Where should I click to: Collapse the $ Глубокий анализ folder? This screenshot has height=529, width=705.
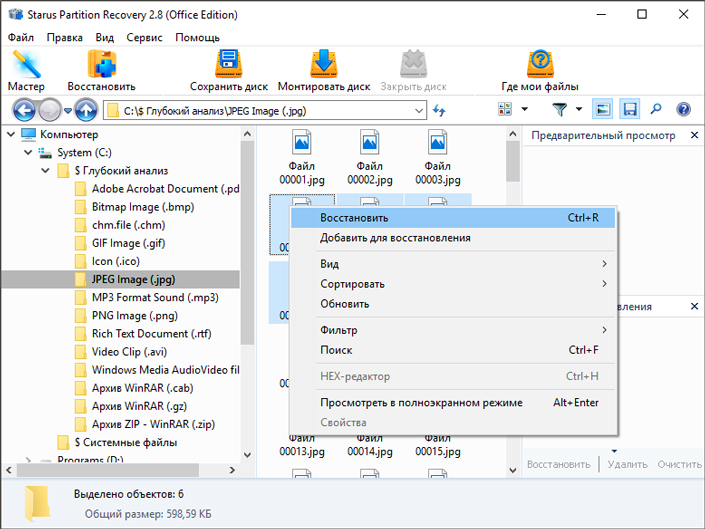click(x=45, y=171)
